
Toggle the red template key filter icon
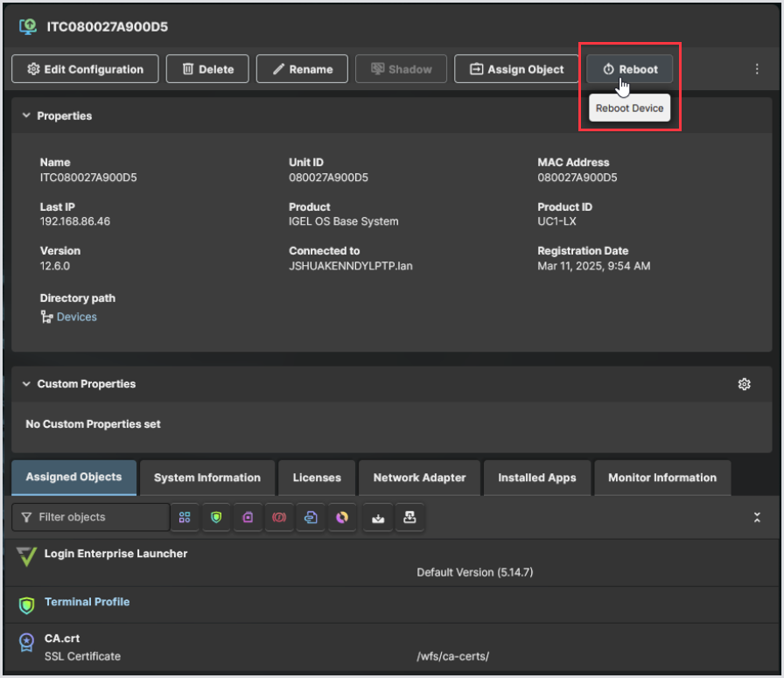[x=279, y=518]
